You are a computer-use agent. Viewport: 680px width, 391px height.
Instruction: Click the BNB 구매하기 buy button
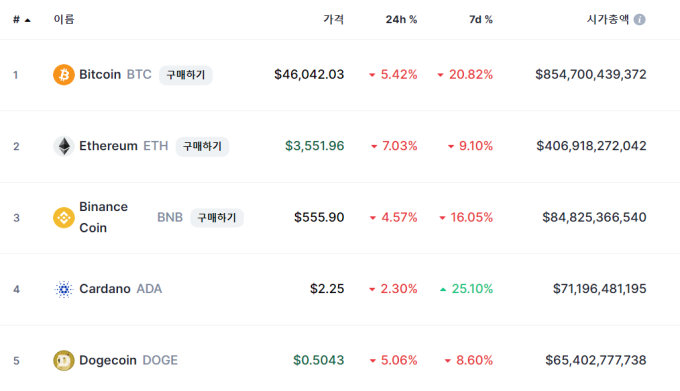coord(217,218)
